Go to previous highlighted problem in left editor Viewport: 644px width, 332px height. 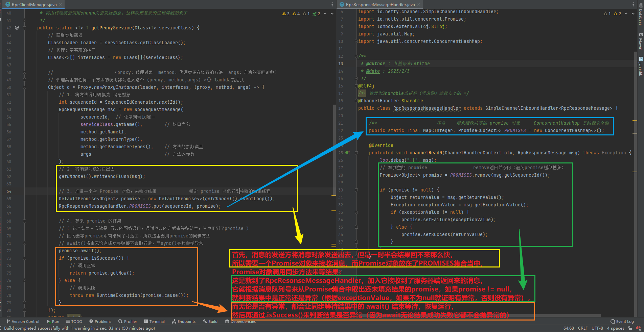point(325,14)
